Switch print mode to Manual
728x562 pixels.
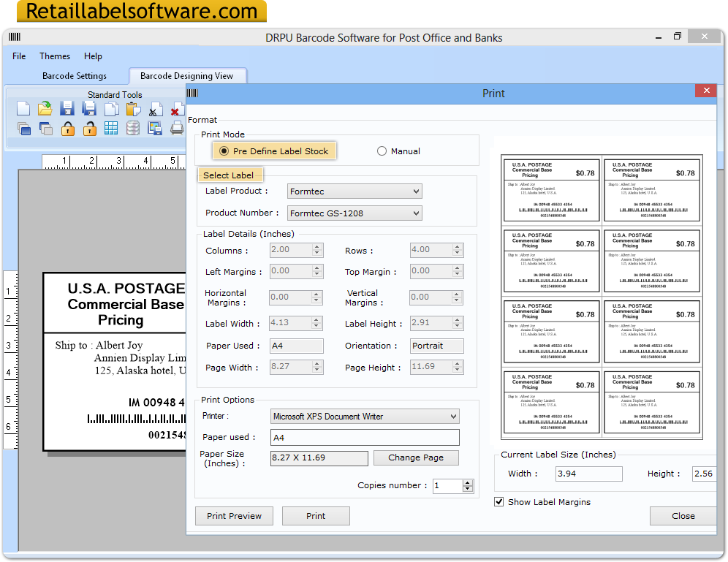pyautogui.click(x=381, y=151)
